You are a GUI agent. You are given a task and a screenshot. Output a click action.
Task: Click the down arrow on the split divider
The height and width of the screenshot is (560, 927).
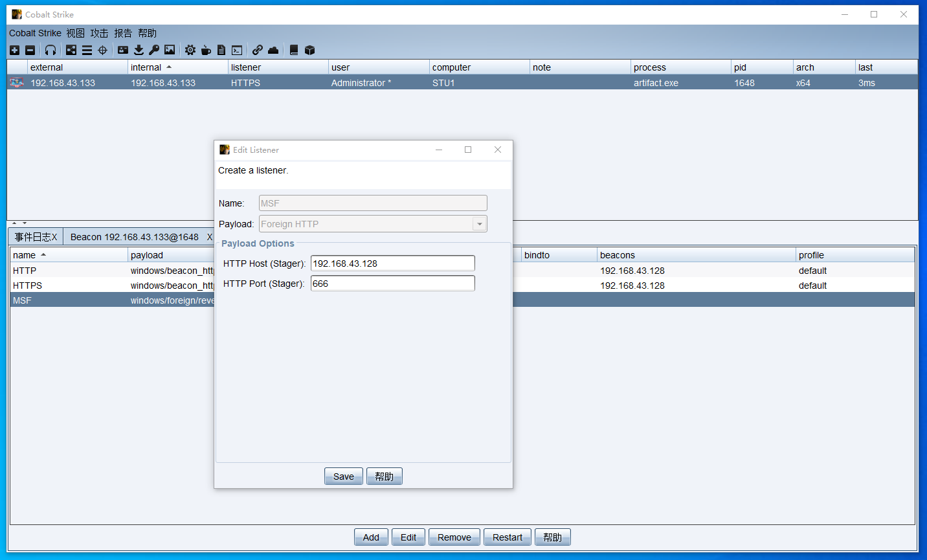(x=25, y=223)
